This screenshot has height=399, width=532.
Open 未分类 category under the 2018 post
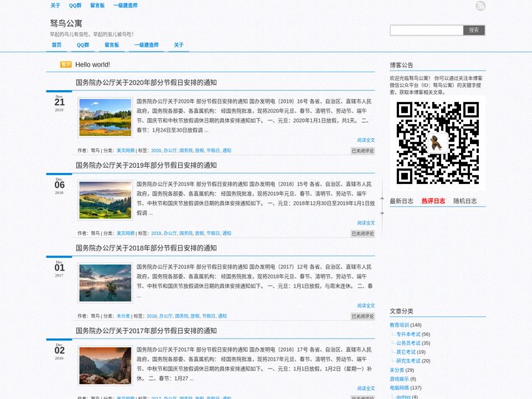(x=123, y=316)
